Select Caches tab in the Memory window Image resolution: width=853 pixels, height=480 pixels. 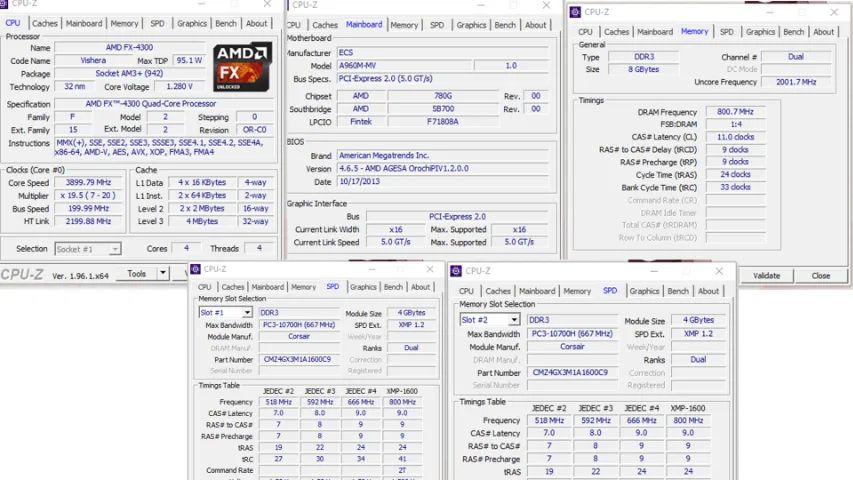616,32
